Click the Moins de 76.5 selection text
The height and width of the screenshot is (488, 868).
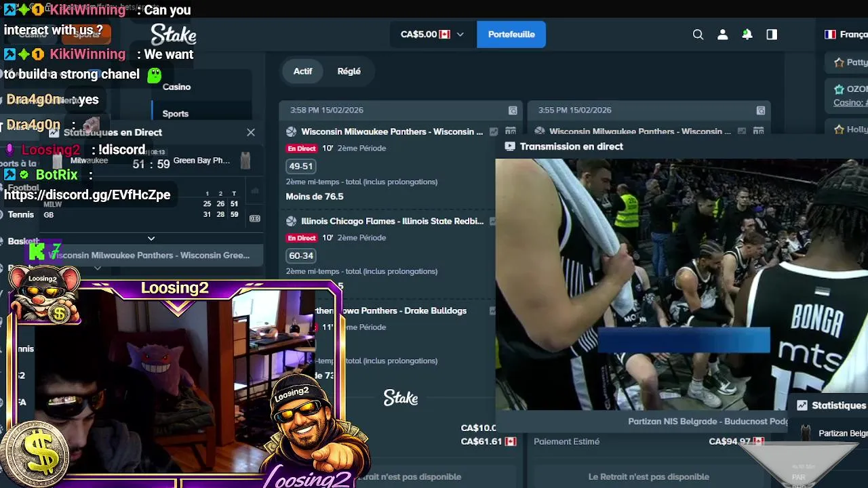(x=315, y=197)
